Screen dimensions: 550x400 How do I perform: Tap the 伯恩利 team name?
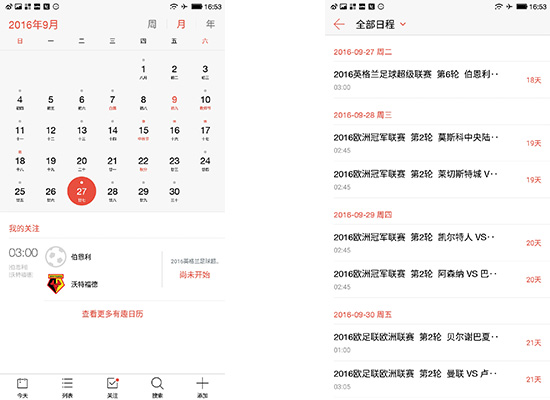[x=81, y=257]
